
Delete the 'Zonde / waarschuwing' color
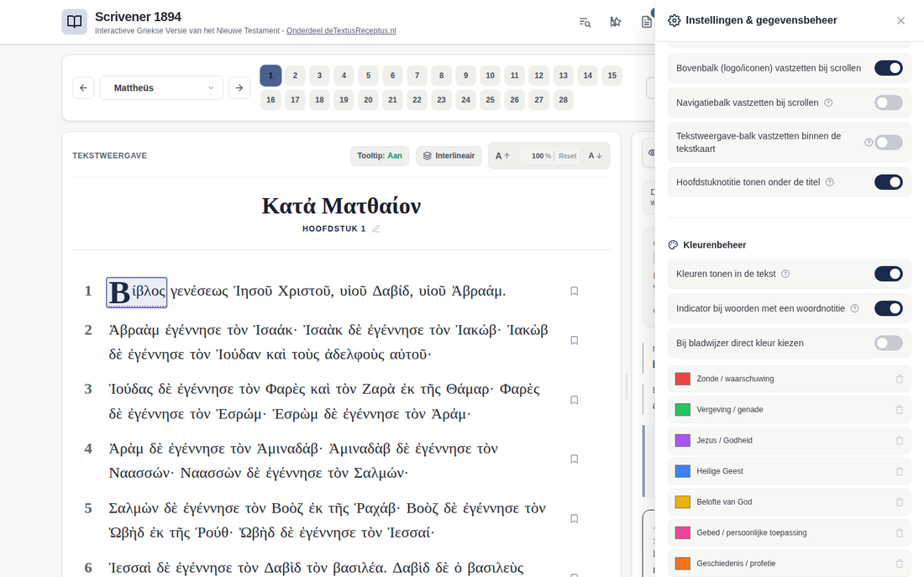(x=900, y=379)
